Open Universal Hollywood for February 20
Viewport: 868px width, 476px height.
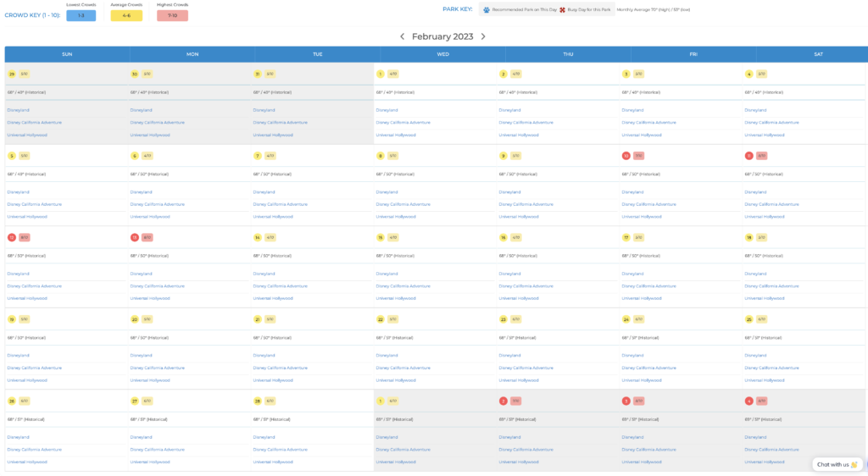coord(150,380)
